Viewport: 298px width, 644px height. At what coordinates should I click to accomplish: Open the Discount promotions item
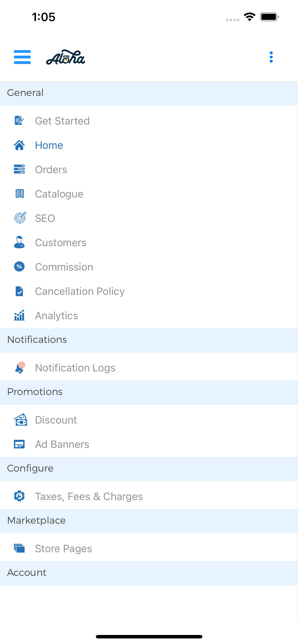click(x=149, y=420)
